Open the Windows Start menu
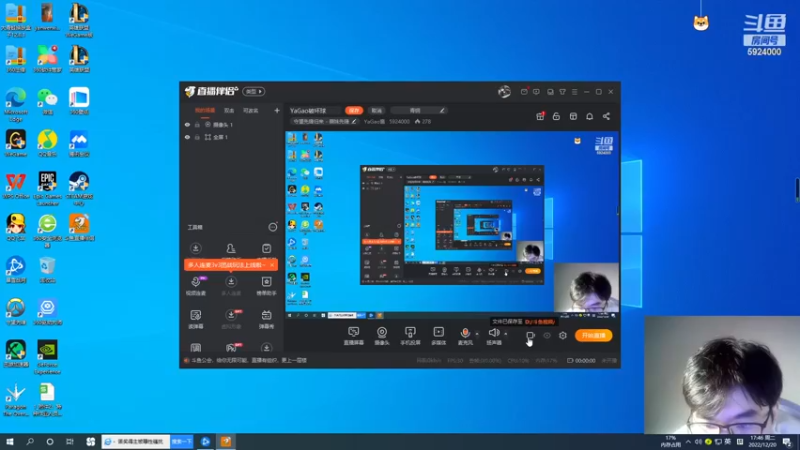This screenshot has height=450, width=800. [x=10, y=441]
